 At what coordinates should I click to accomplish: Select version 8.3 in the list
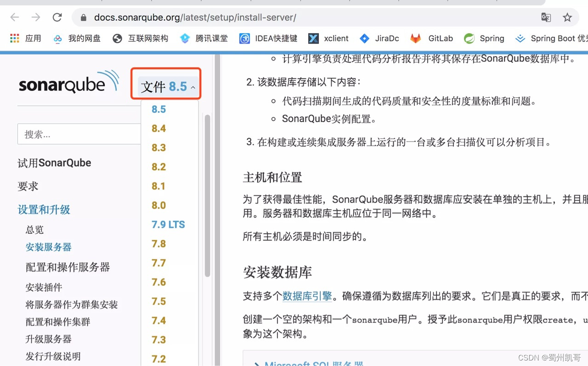(158, 148)
